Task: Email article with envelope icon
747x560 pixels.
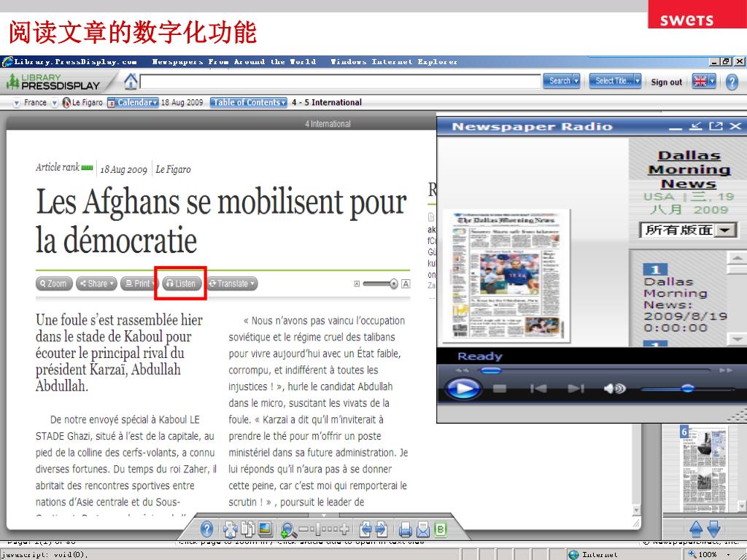Action: (x=423, y=529)
